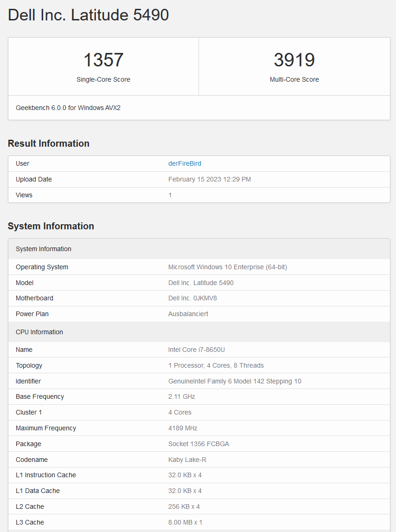Click the upload date February 15 2023 value
Screen dimensions: 396x532
209,179
